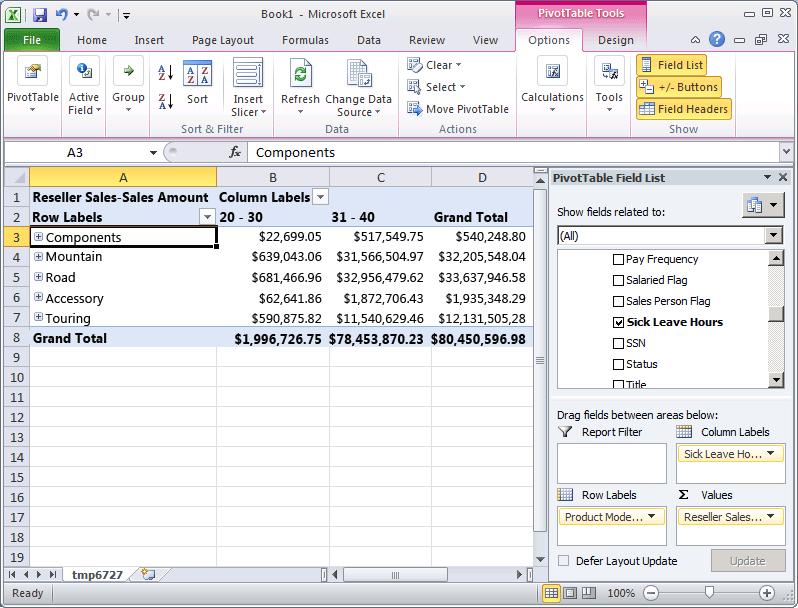Uncheck the Sick Leave Hours field
The height and width of the screenshot is (608, 798).
pos(618,322)
